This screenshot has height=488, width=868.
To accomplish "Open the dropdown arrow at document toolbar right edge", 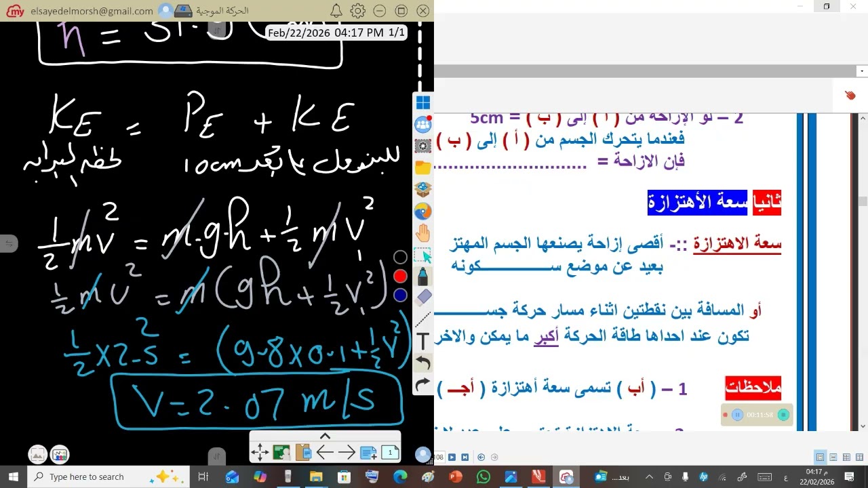I will (862, 71).
